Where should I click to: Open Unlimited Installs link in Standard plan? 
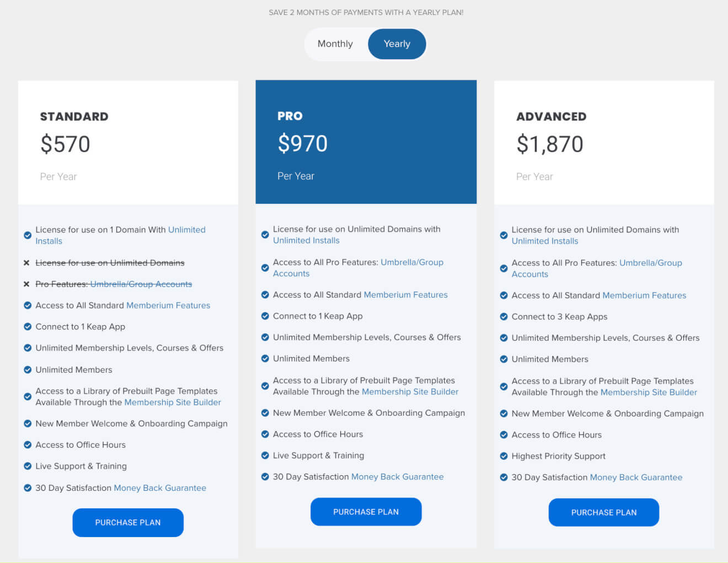click(120, 235)
